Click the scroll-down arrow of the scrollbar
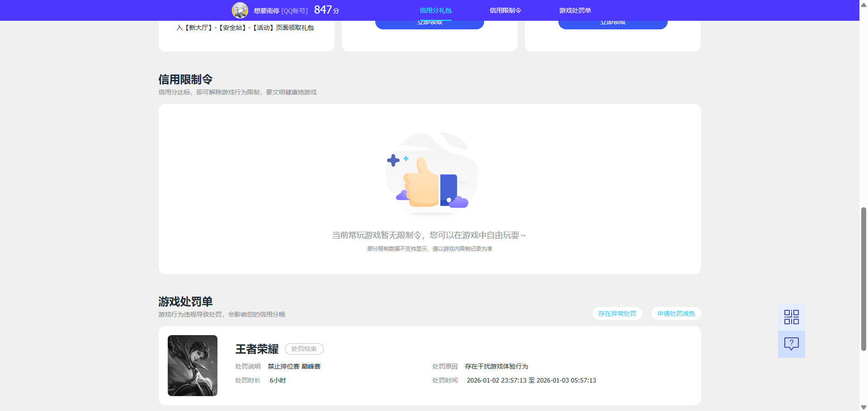Image resolution: width=868 pixels, height=411 pixels. [863, 406]
